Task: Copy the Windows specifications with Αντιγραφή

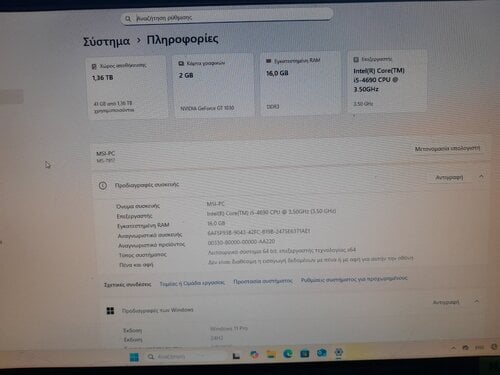Action: 446,302
